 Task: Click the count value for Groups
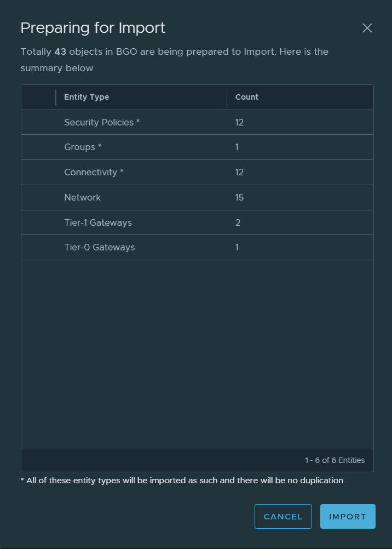click(x=237, y=147)
